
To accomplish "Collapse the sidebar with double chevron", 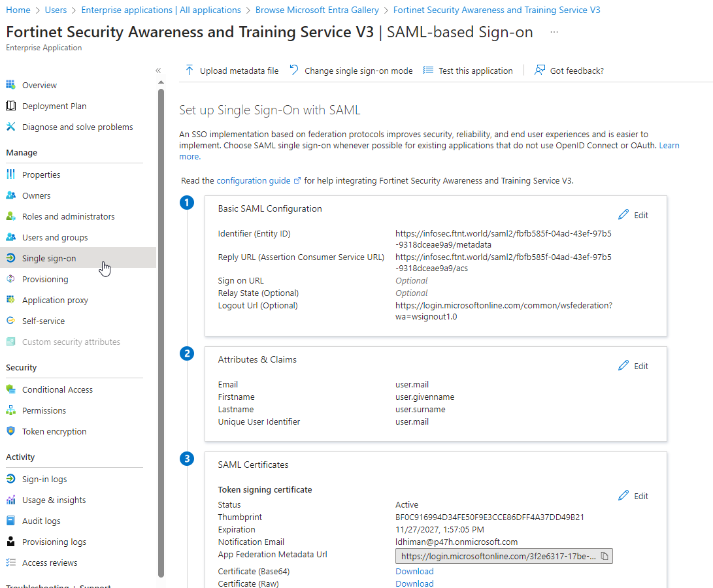I will click(158, 71).
